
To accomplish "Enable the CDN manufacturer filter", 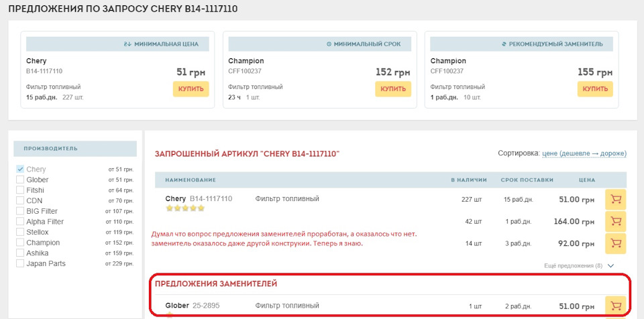I will [x=20, y=201].
